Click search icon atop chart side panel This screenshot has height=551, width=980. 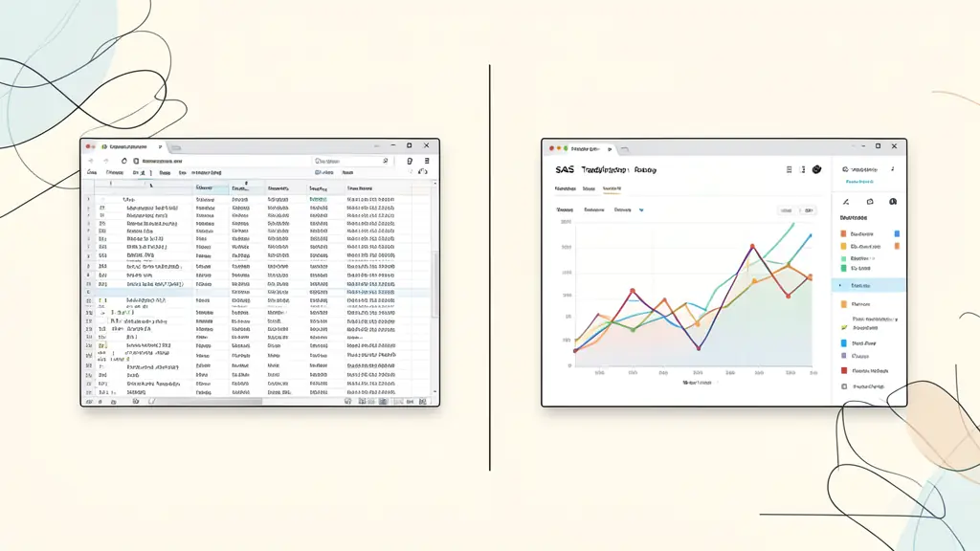[x=845, y=169]
